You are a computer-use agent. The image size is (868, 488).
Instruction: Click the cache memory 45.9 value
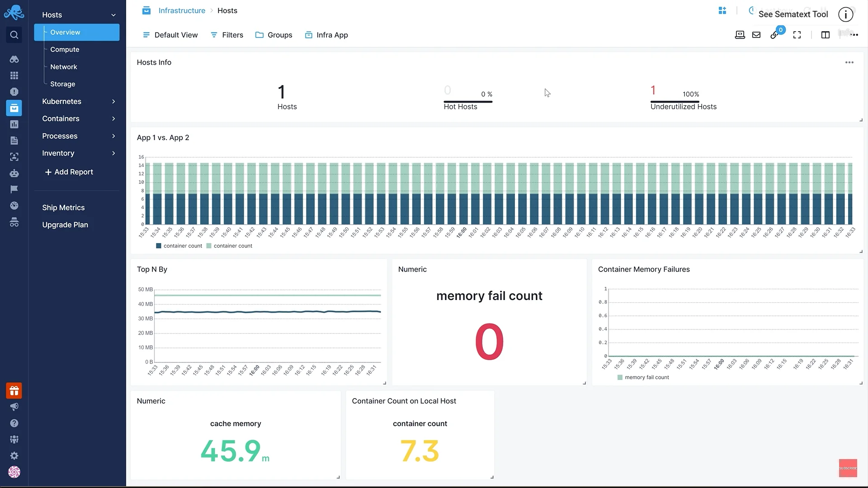pyautogui.click(x=235, y=451)
